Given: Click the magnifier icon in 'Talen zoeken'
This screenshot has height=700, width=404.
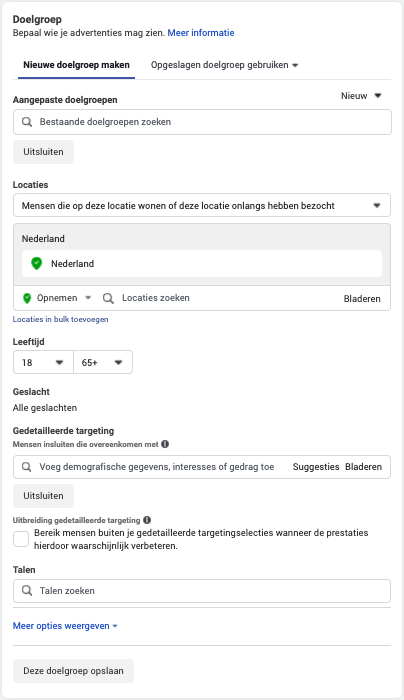Looking at the screenshot, I should [x=27, y=591].
